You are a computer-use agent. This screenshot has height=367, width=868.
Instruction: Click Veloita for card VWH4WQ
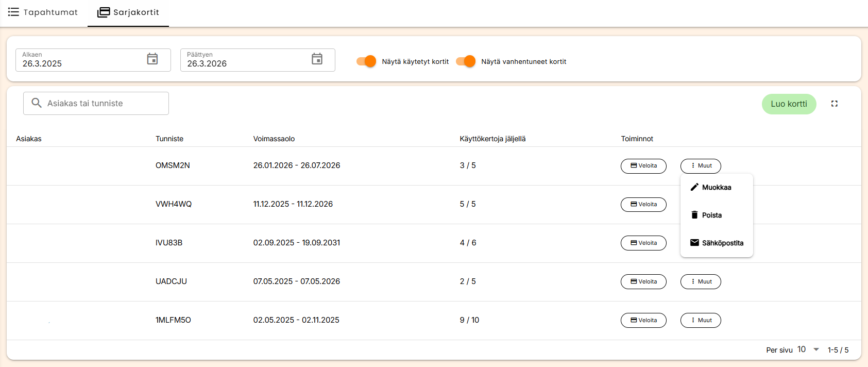tap(643, 205)
